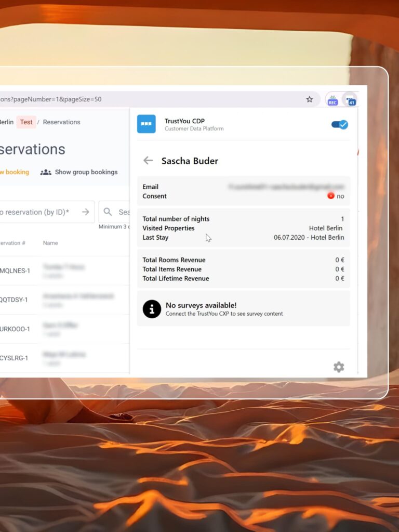The image size is (399, 532).
Task: Click the search magnifier icon
Action: [108, 212]
